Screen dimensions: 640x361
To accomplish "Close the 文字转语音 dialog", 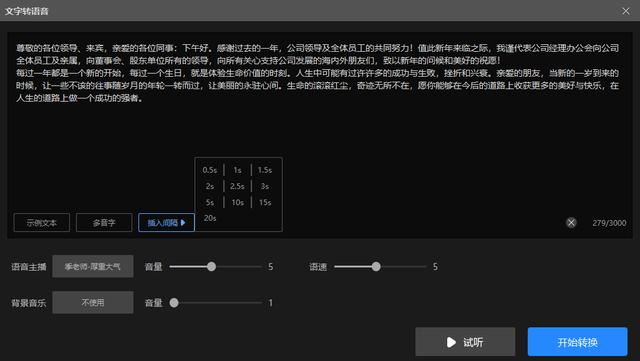I will (626, 11).
